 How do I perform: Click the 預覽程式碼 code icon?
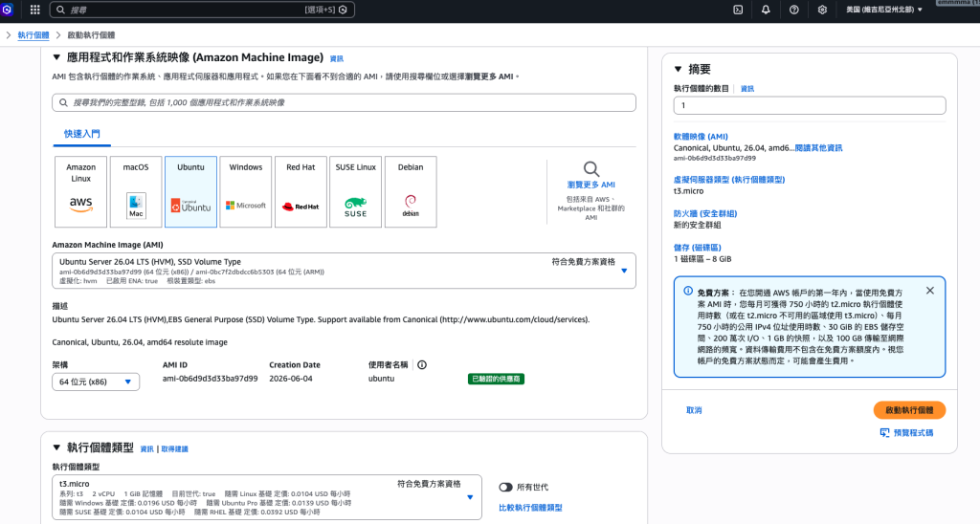pos(884,433)
